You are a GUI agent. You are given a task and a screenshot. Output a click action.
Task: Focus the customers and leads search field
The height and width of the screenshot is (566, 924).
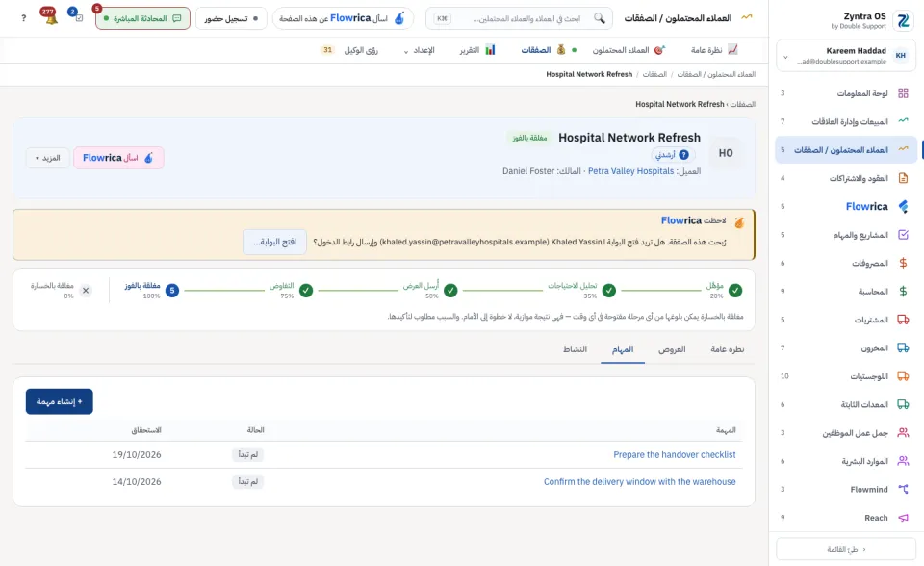[519, 18]
